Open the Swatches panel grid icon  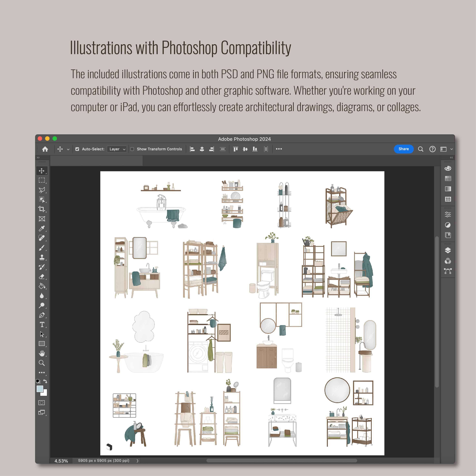click(x=448, y=178)
